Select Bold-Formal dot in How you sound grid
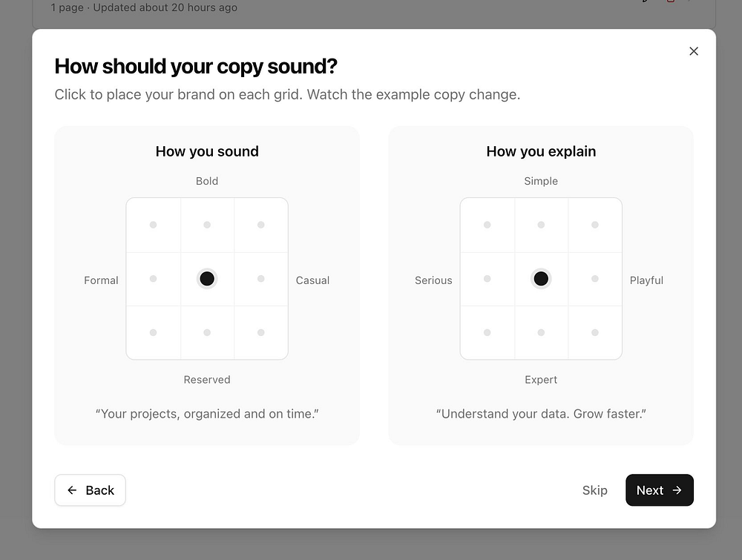The width and height of the screenshot is (742, 560). pos(153,225)
